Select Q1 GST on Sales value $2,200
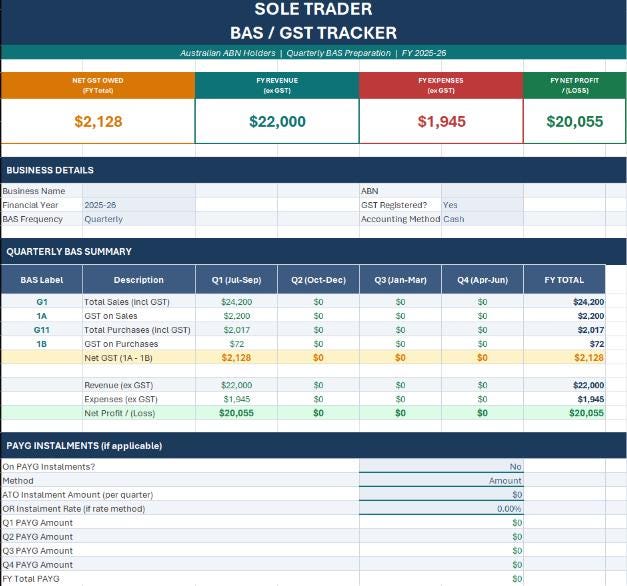This screenshot has height=586, width=627. click(236, 316)
